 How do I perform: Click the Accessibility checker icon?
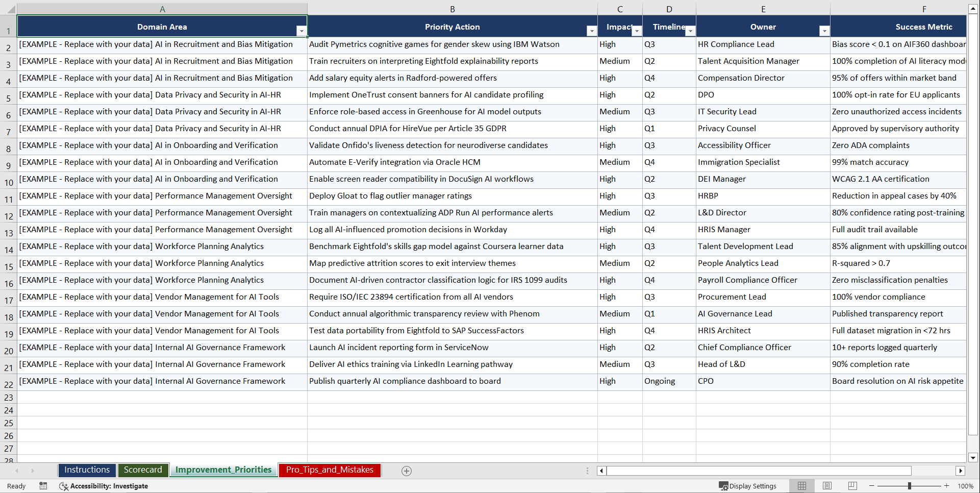pyautogui.click(x=64, y=486)
